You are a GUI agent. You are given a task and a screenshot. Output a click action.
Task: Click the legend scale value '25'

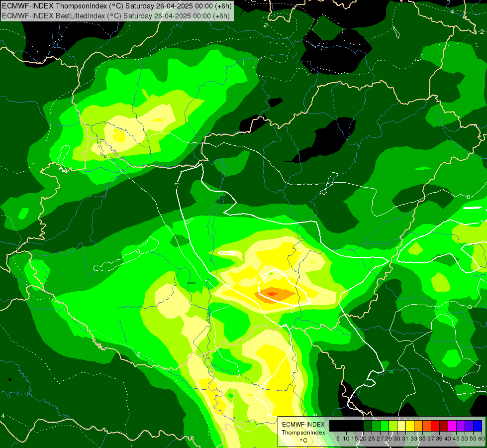point(372,439)
